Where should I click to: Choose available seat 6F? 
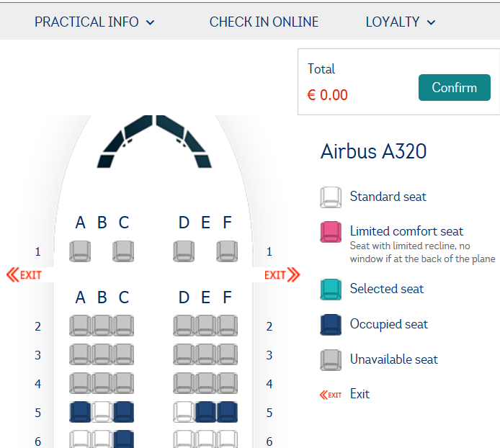pyautogui.click(x=227, y=439)
